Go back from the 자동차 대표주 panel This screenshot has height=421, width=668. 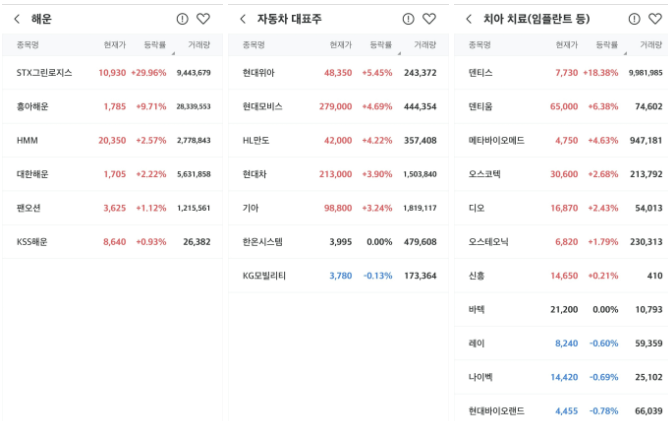point(243,19)
